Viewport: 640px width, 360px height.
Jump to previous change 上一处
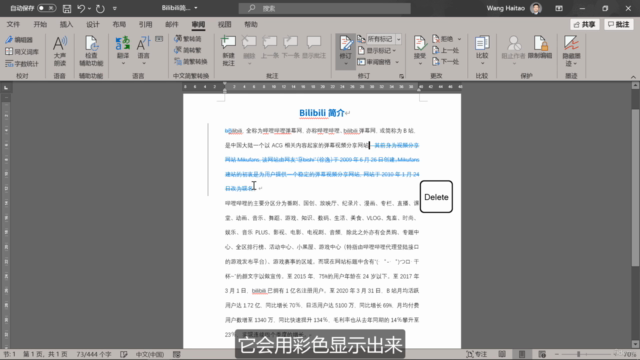coord(445,50)
